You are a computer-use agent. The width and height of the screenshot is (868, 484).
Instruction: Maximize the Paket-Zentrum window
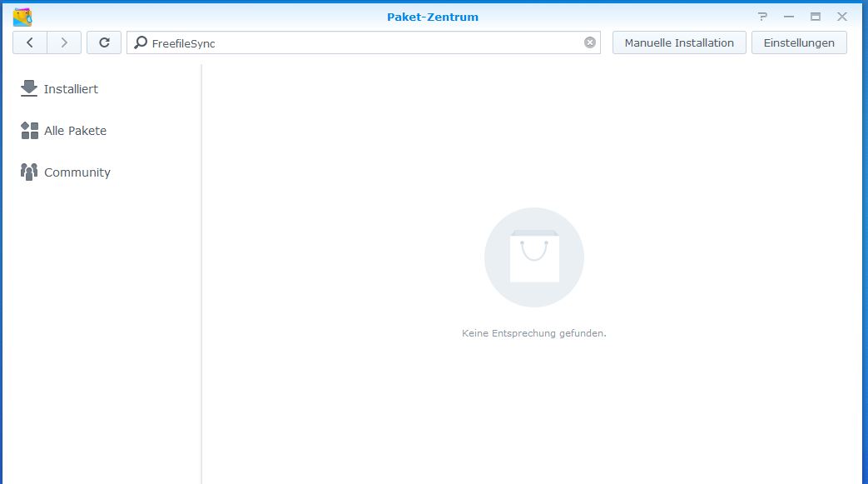[816, 17]
